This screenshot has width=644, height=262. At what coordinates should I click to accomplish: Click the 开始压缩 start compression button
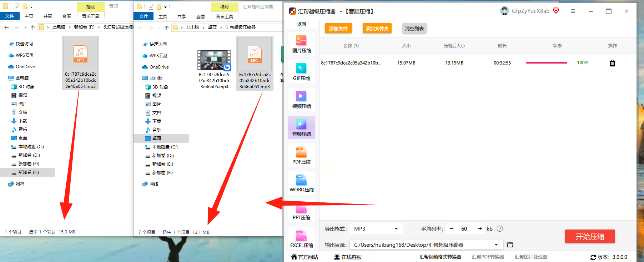tap(590, 236)
